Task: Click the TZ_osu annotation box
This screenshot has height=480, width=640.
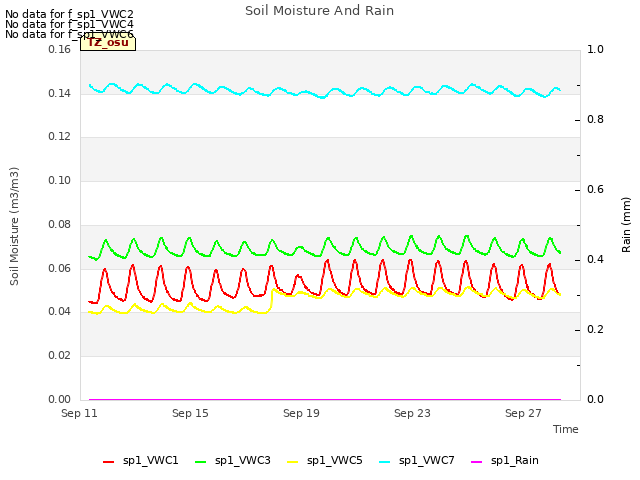Action: (x=108, y=43)
